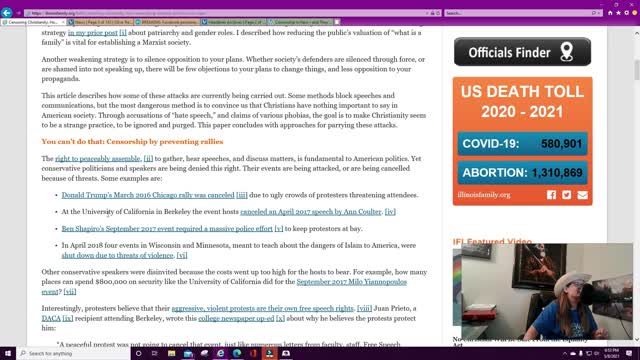Click COVID-19 count 580,901
This screenshot has width=640, height=360.
pos(561,144)
